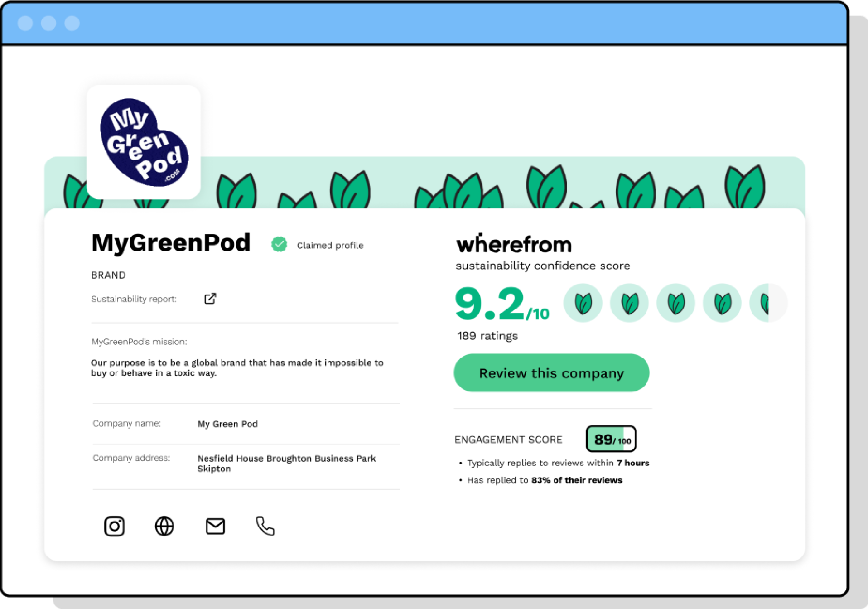Click the Nesfield House company address value
Viewport: 868px width, 609px height.
click(286, 464)
